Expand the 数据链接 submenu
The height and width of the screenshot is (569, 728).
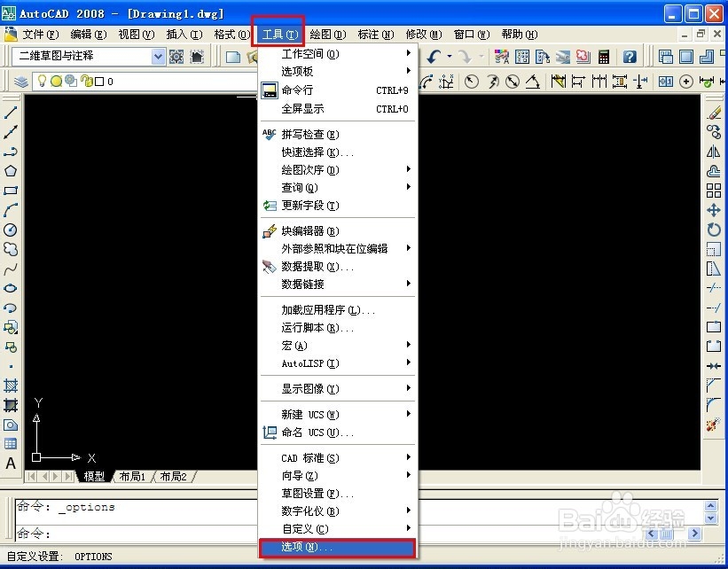point(338,284)
